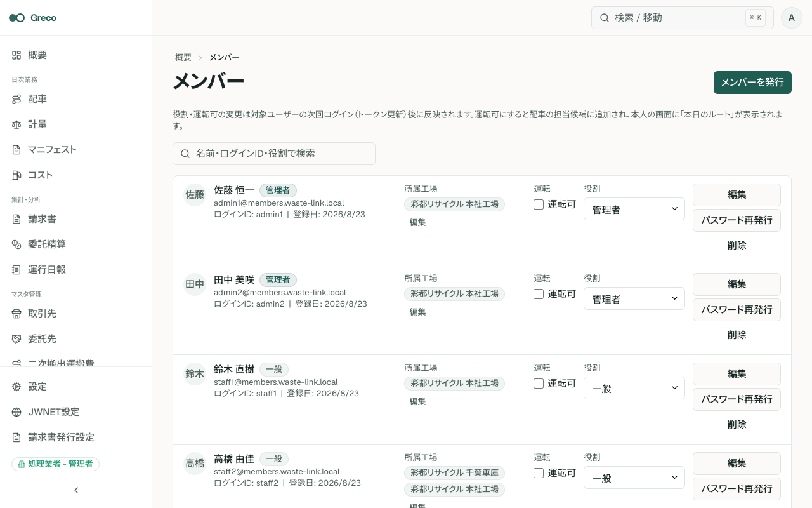This screenshot has width=812, height=508.
Task: Click 鈴木 avatar circle
Action: (x=195, y=374)
